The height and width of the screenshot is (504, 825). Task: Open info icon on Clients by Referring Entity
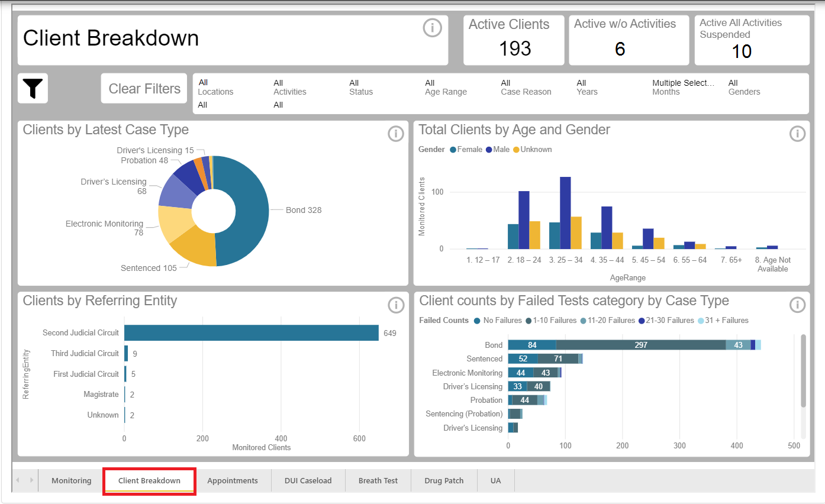click(x=395, y=305)
